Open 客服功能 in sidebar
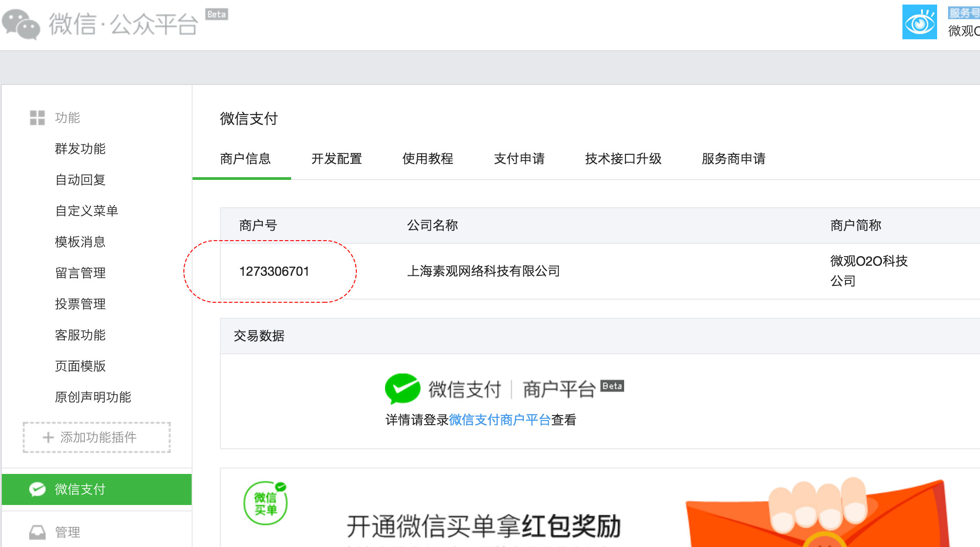980x547 pixels. point(80,335)
